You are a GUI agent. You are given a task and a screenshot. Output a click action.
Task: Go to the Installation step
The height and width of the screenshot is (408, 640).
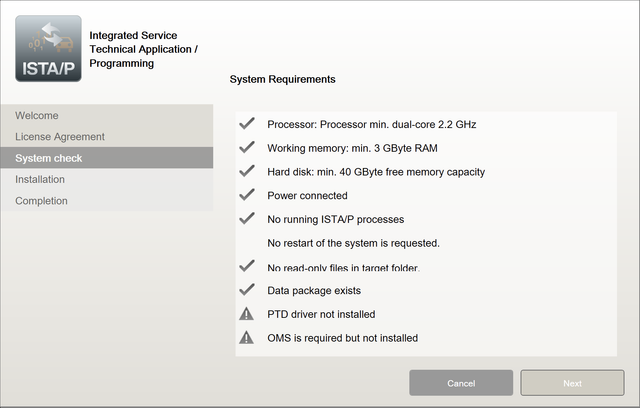(40, 179)
